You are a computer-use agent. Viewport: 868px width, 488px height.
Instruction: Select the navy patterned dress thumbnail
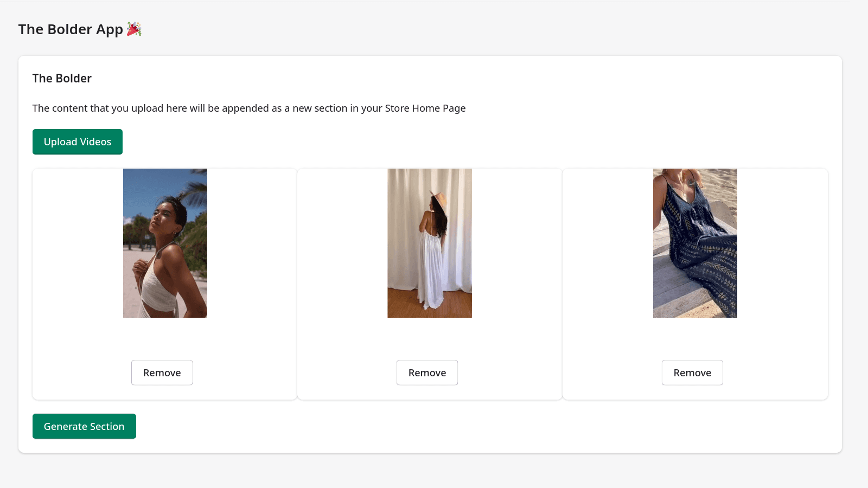(694, 242)
